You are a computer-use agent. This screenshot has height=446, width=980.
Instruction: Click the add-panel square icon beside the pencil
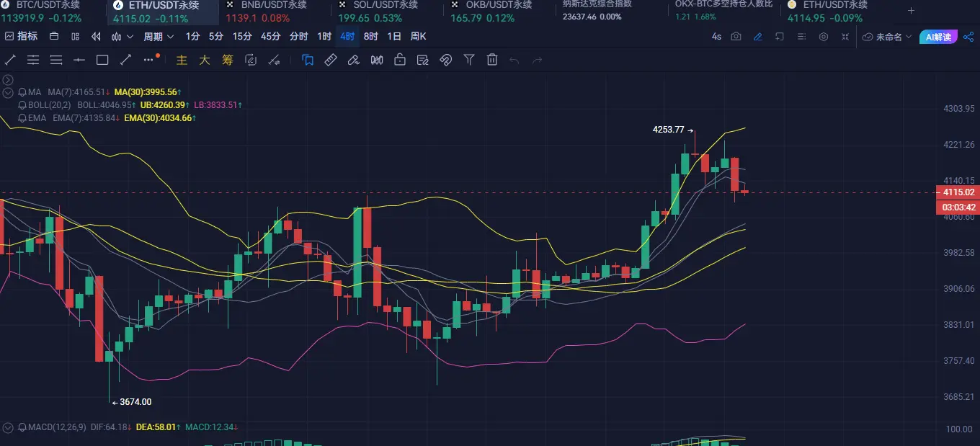779,36
